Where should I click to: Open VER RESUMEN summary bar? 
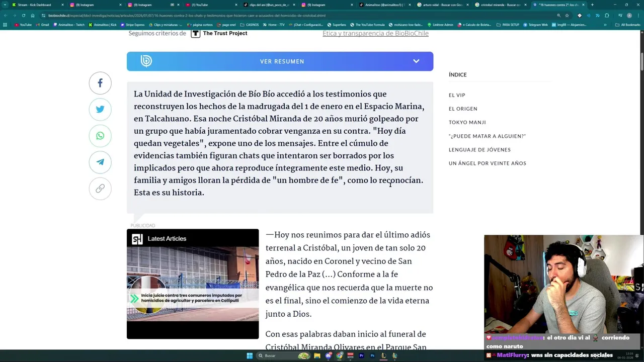coord(280,61)
